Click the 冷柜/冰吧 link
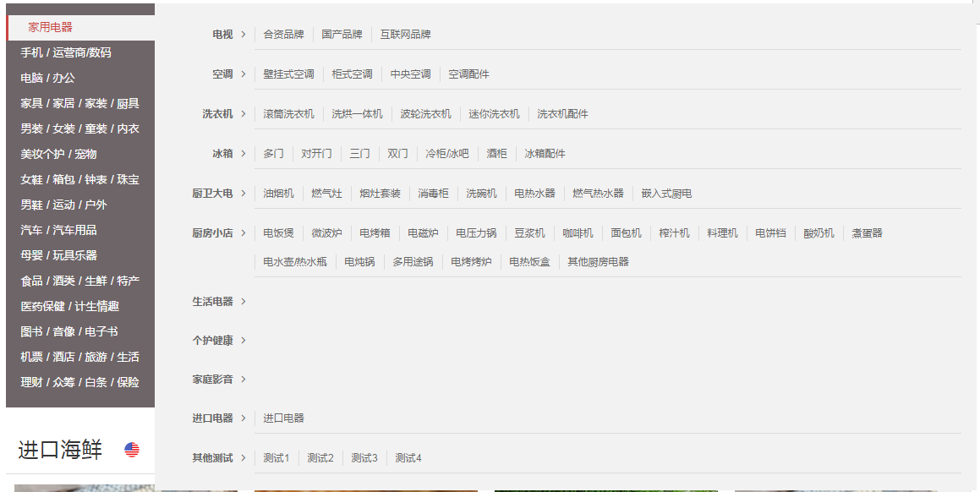Image resolution: width=980 pixels, height=492 pixels. coord(446,153)
